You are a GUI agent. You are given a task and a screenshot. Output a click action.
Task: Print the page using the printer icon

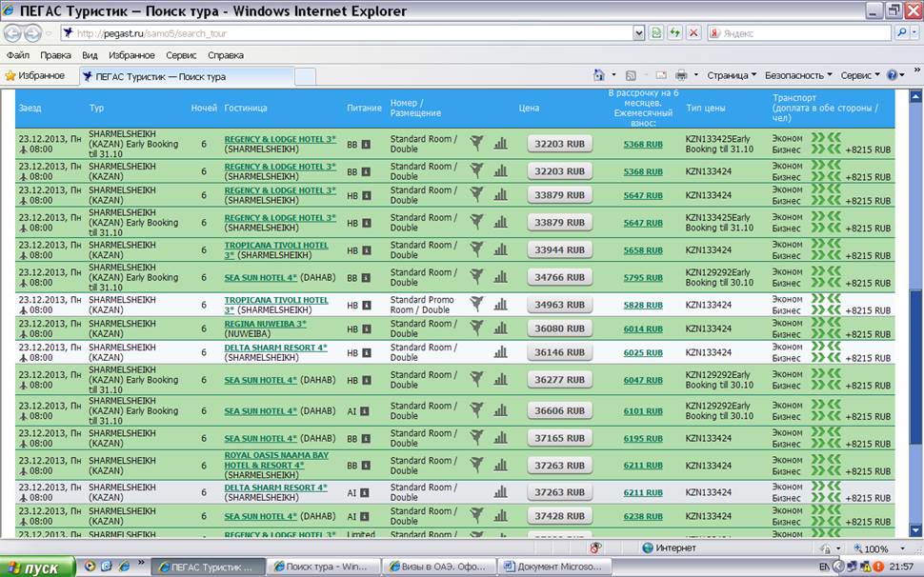(681, 75)
